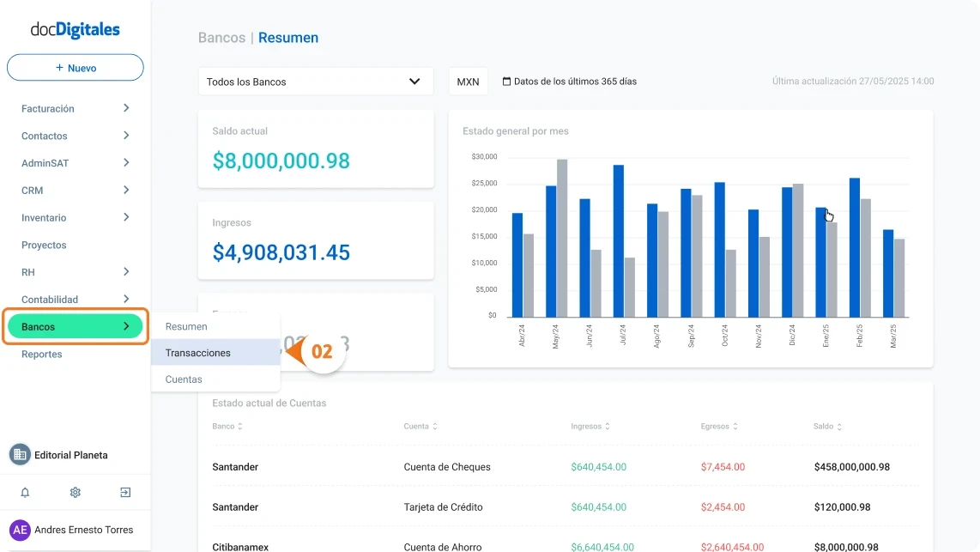The width and height of the screenshot is (980, 552).
Task: Open the Resumen link under Bancos
Action: click(185, 326)
